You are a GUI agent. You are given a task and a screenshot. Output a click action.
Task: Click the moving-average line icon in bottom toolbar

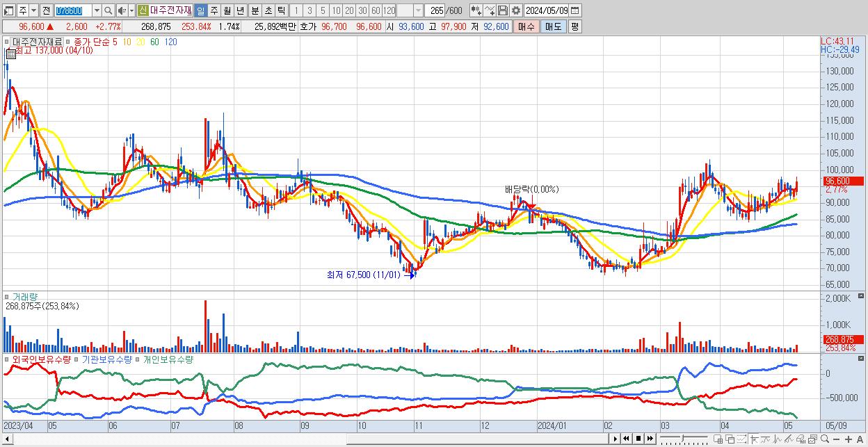pos(766,439)
